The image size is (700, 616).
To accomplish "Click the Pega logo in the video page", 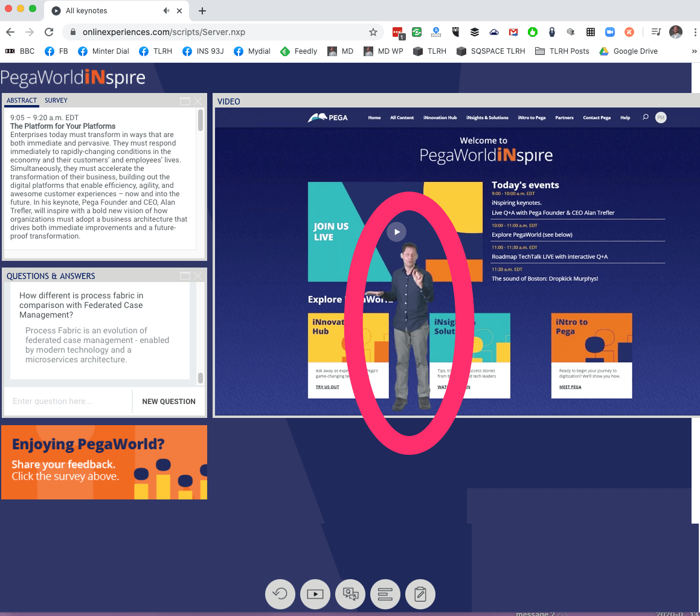I will click(x=328, y=117).
